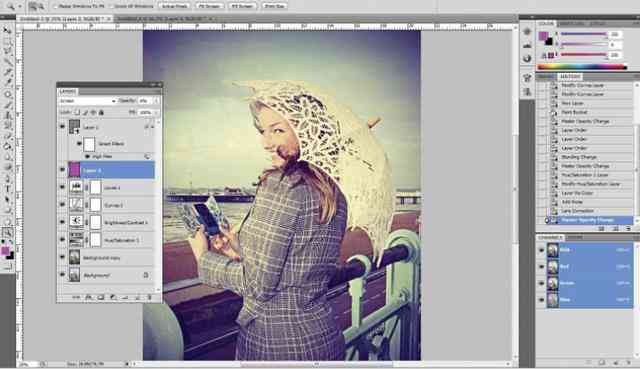Create new channel in Channels panel
This screenshot has height=369, width=640.
[x=616, y=362]
